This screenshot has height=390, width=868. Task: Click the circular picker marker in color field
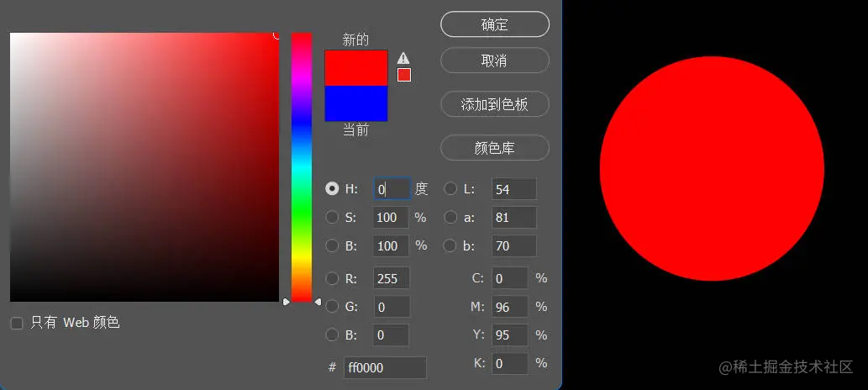tap(277, 35)
